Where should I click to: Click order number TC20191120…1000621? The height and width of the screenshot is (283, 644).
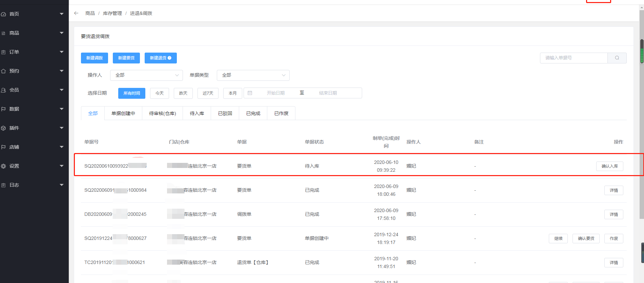point(115,263)
